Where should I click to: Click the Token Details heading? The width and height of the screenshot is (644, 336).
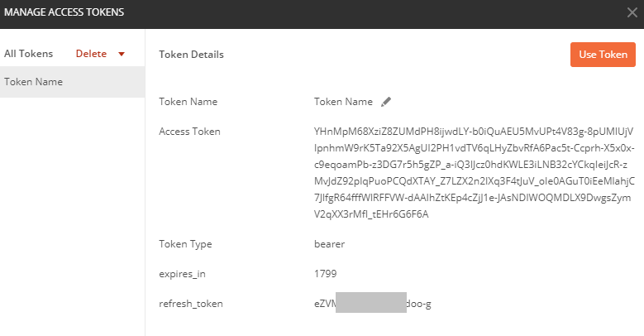[192, 55]
